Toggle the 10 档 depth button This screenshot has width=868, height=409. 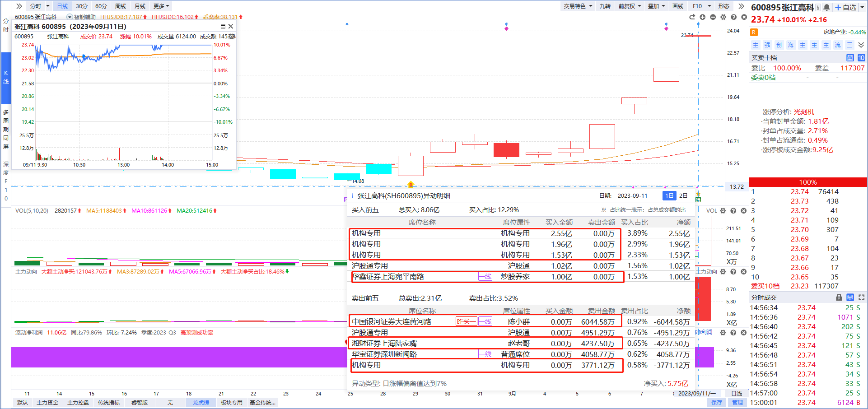[861, 58]
